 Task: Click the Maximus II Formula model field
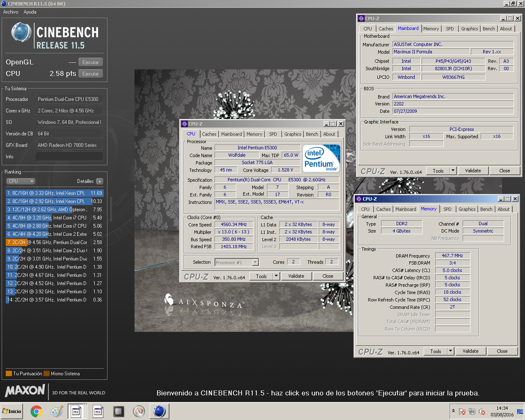click(x=430, y=52)
